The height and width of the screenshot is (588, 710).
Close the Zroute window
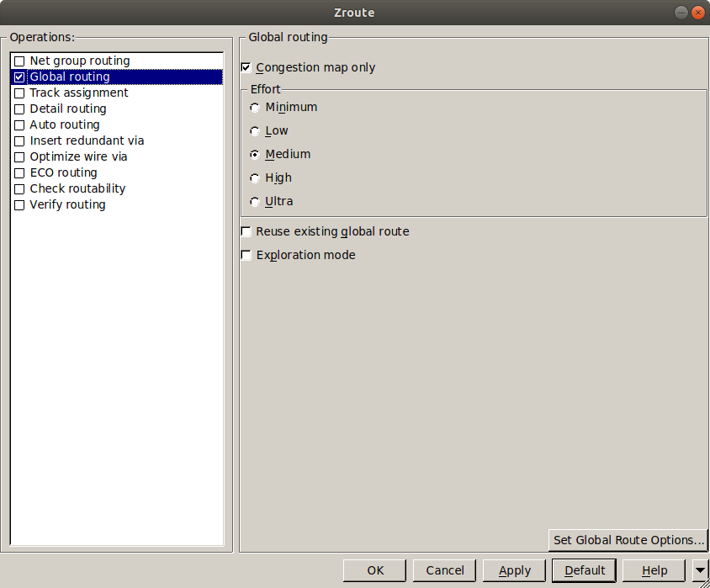pyautogui.click(x=698, y=13)
